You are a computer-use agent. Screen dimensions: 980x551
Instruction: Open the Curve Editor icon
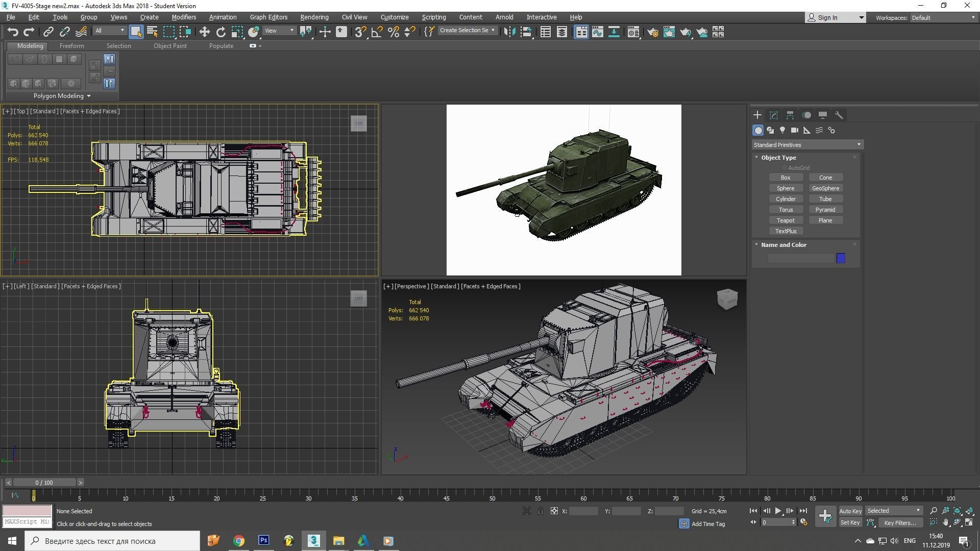point(597,32)
